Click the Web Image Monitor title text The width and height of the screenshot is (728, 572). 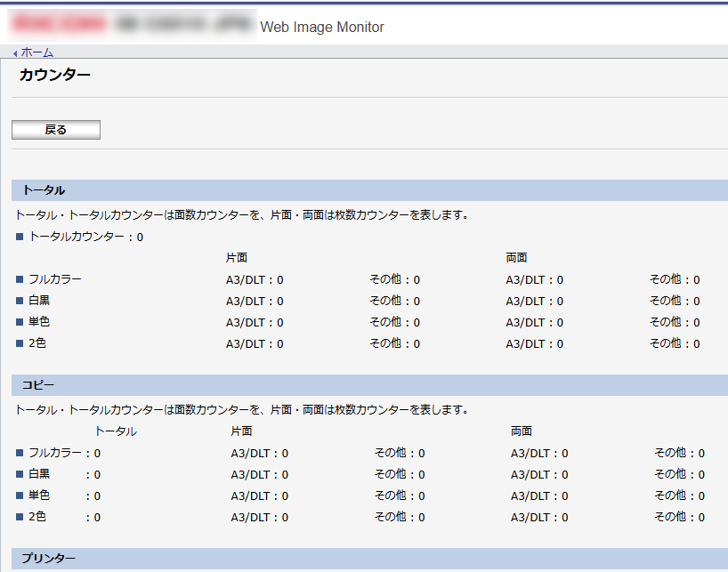tap(322, 28)
